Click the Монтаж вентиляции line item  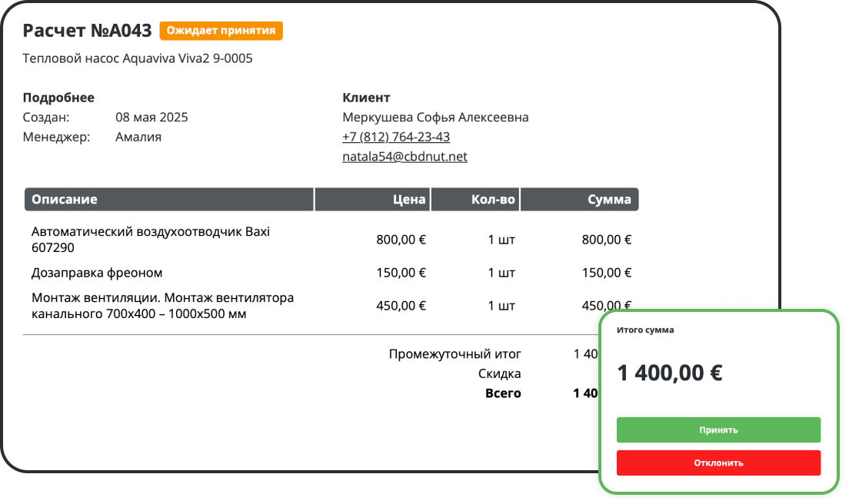(x=161, y=304)
